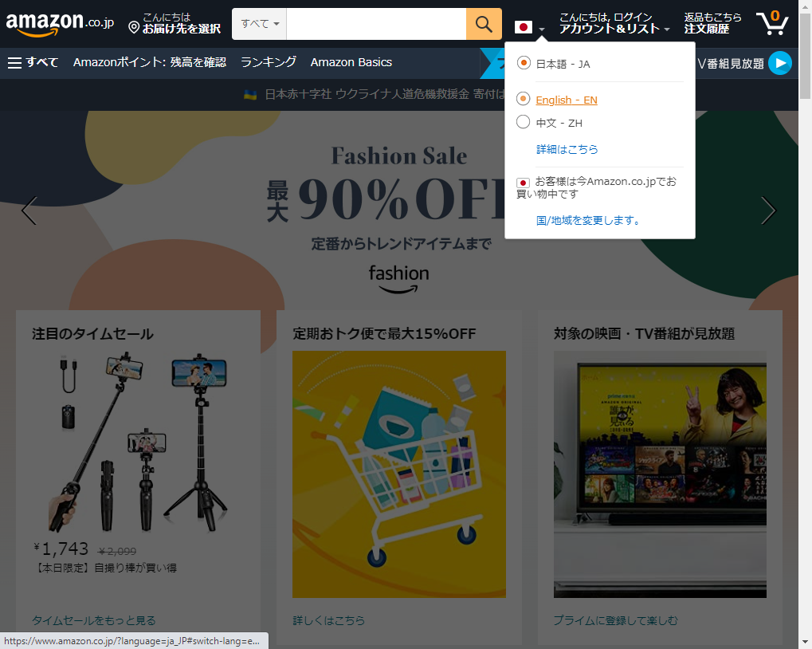
Task: Expand the language selector arrow
Action: coord(542,29)
